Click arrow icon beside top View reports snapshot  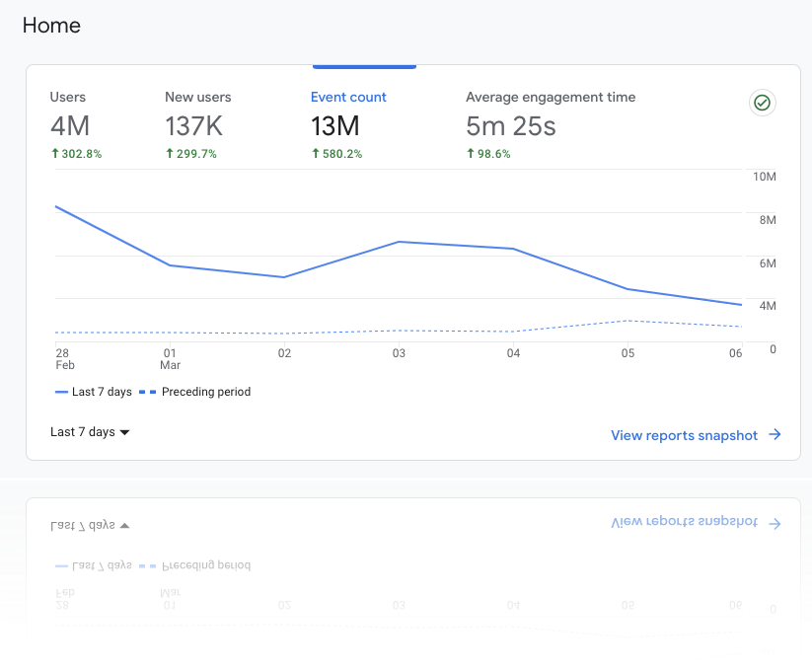(775, 435)
